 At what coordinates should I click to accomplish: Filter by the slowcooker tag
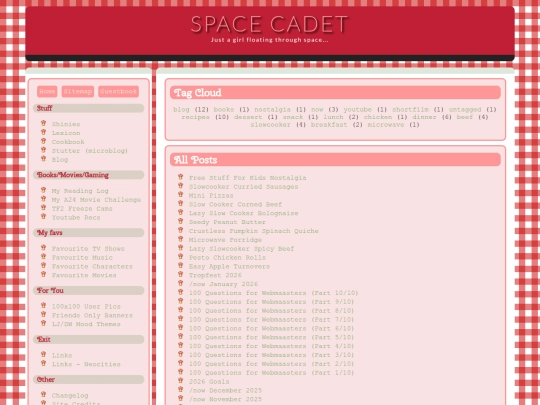pyautogui.click(x=270, y=125)
